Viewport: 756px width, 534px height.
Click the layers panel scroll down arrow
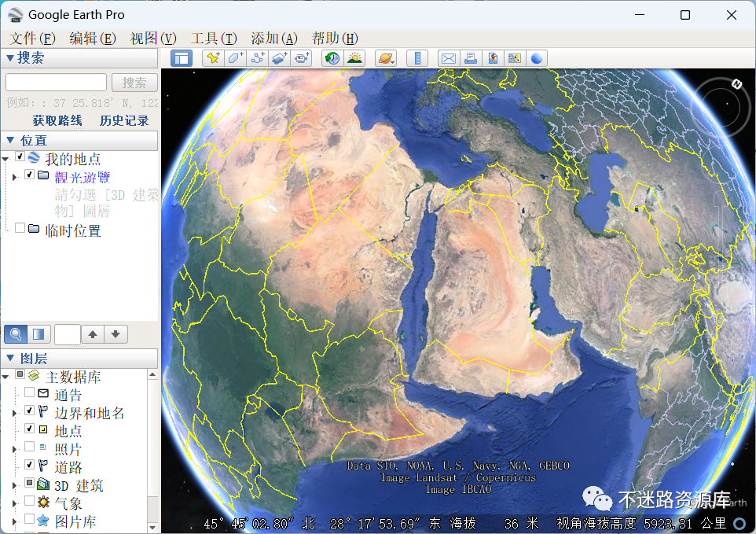coord(152,527)
